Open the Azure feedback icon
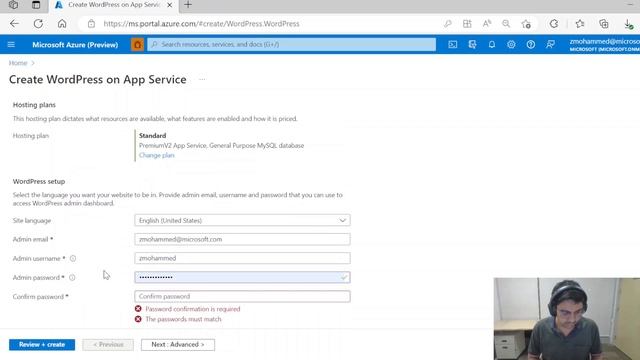 550,44
